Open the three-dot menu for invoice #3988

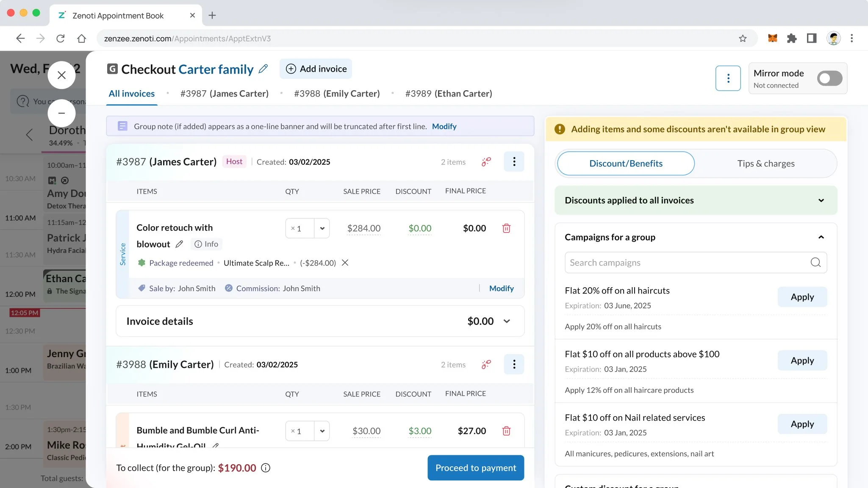tap(514, 364)
